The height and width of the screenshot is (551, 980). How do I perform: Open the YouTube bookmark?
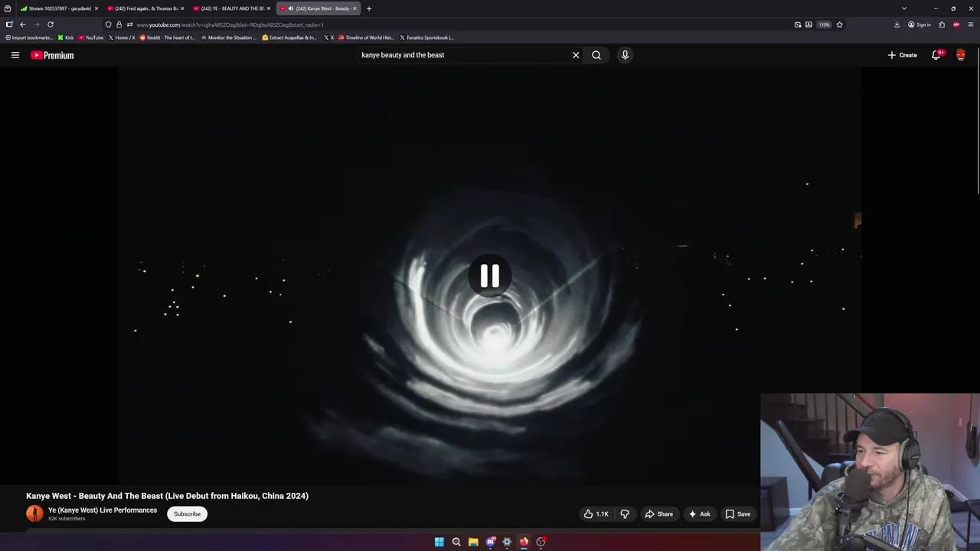[91, 37]
